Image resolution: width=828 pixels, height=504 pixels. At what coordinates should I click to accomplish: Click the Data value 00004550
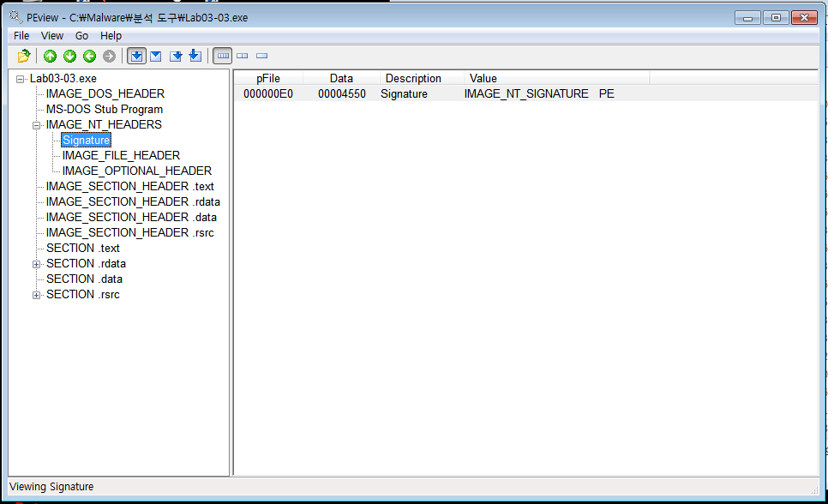pos(342,94)
